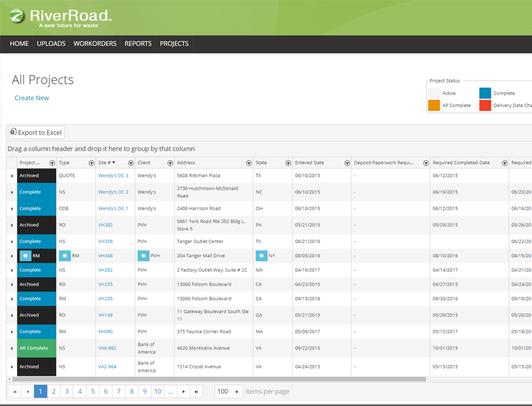Open VH090 site link
This screenshot has width=532, height=406.
coord(105,332)
